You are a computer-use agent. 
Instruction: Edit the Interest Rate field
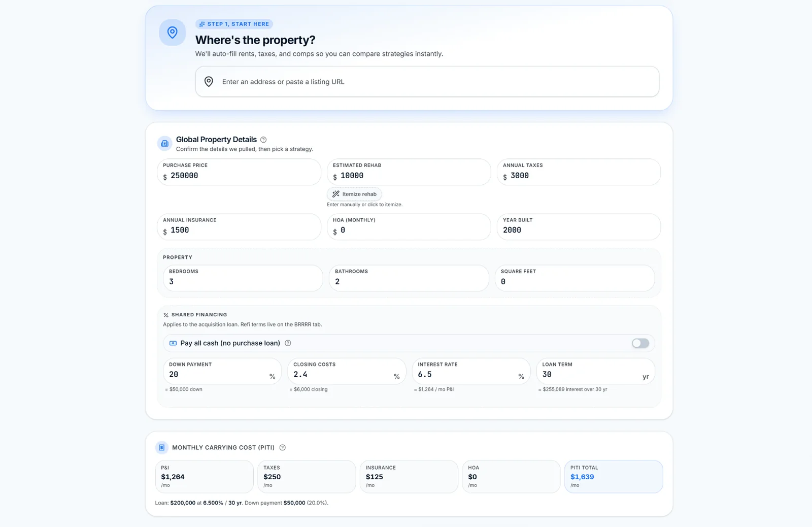click(471, 371)
